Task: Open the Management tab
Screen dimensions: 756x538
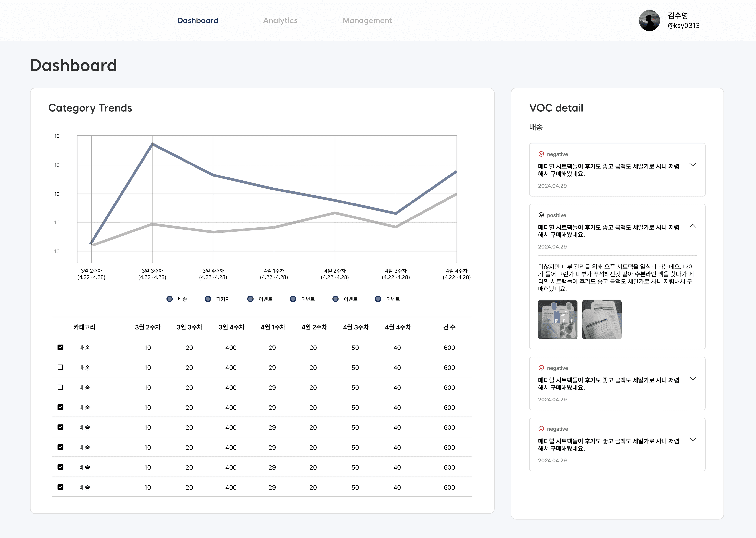Action: pos(367,20)
